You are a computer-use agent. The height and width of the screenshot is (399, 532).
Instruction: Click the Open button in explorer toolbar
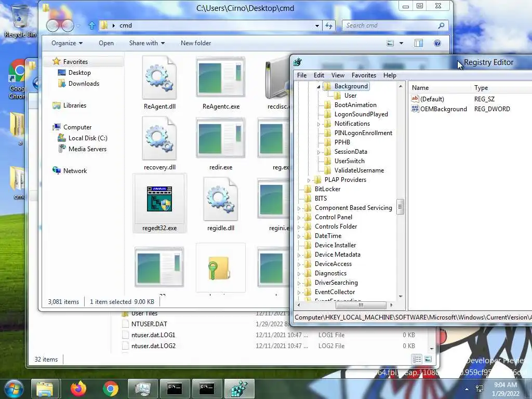[x=106, y=43]
